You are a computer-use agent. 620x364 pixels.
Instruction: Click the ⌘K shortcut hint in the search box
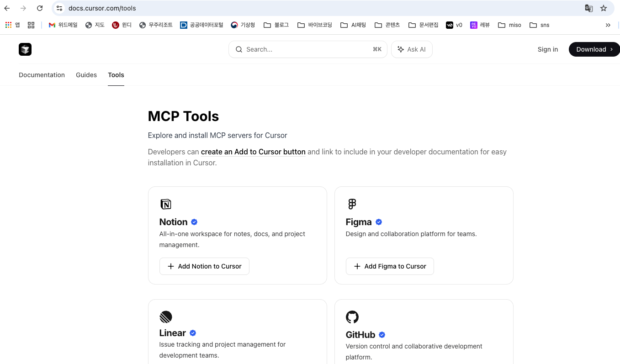click(x=377, y=49)
